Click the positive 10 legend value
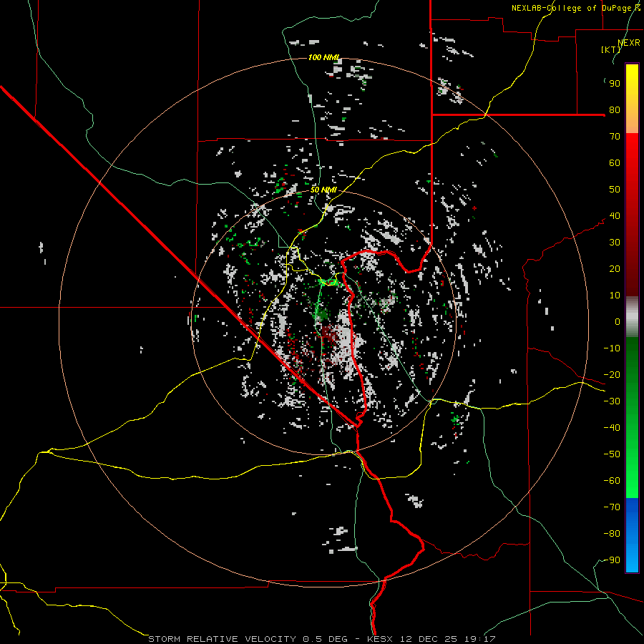The height and width of the screenshot is (644, 644). 615,296
